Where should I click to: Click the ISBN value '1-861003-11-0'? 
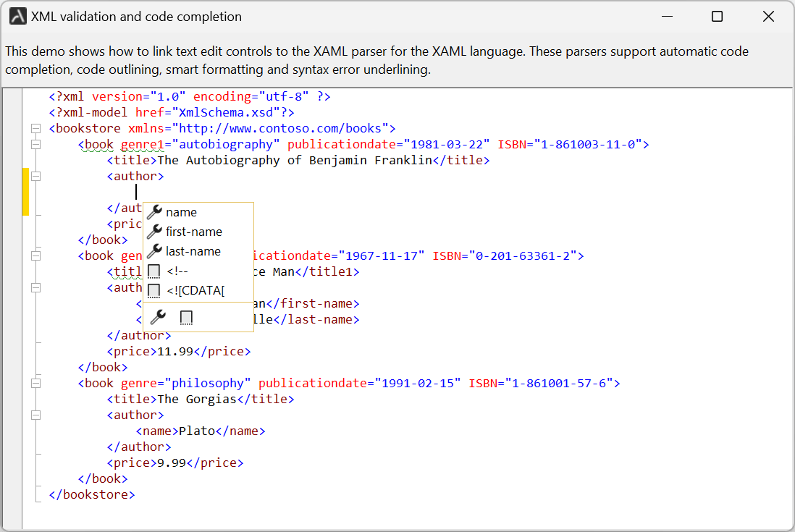click(x=588, y=145)
